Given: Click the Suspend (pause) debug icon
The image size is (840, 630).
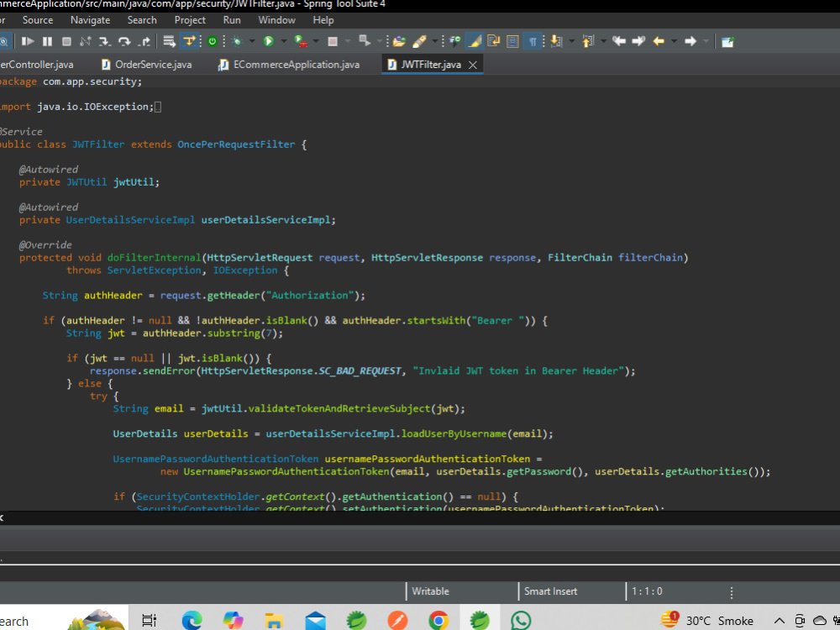Looking at the screenshot, I should pos(47,41).
